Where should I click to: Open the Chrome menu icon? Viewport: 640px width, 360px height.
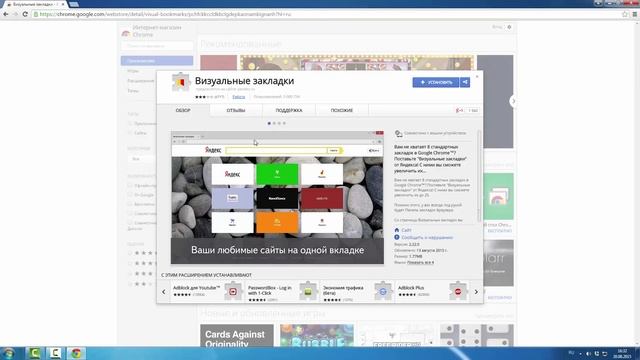(x=635, y=14)
